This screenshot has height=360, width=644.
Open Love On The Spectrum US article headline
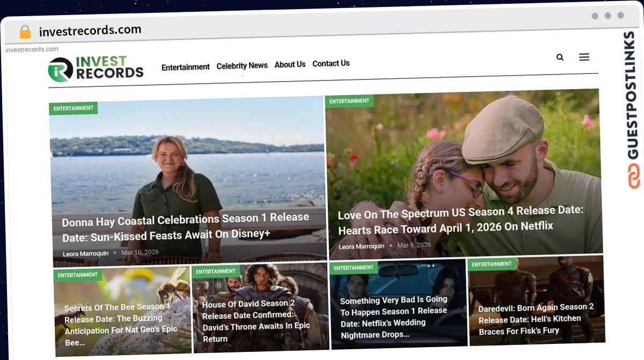tap(460, 219)
